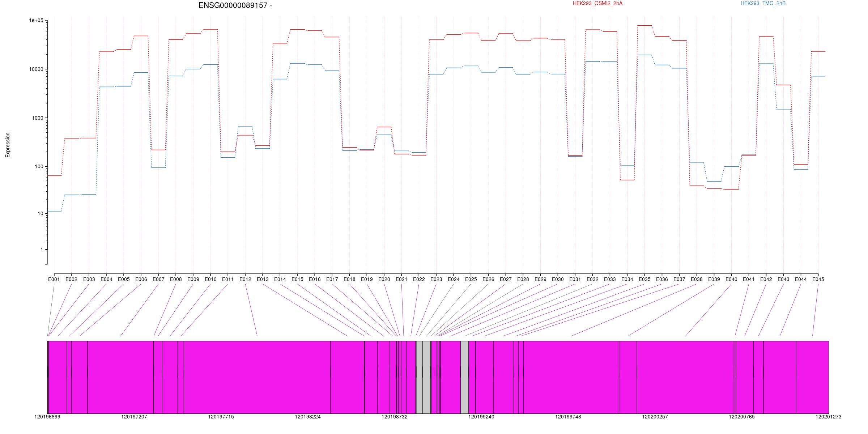Image resolution: width=868 pixels, height=434 pixels.
Task: Click the wide gray exon block at 120199240
Action: point(464,377)
